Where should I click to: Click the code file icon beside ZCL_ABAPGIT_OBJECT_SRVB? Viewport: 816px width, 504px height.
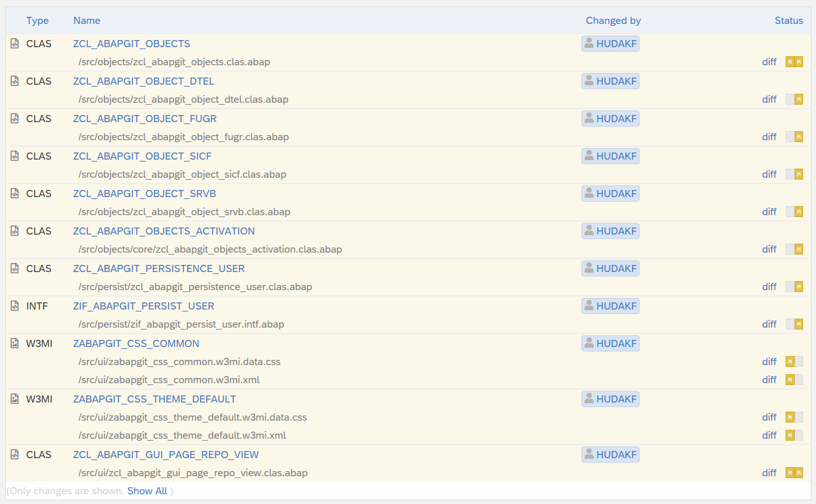coord(15,193)
